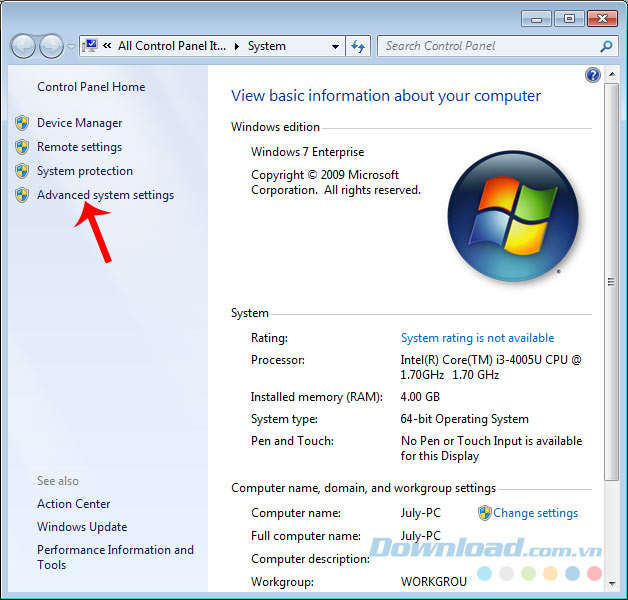Maximize the System window
Image resolution: width=628 pixels, height=600 pixels.
[x=570, y=19]
